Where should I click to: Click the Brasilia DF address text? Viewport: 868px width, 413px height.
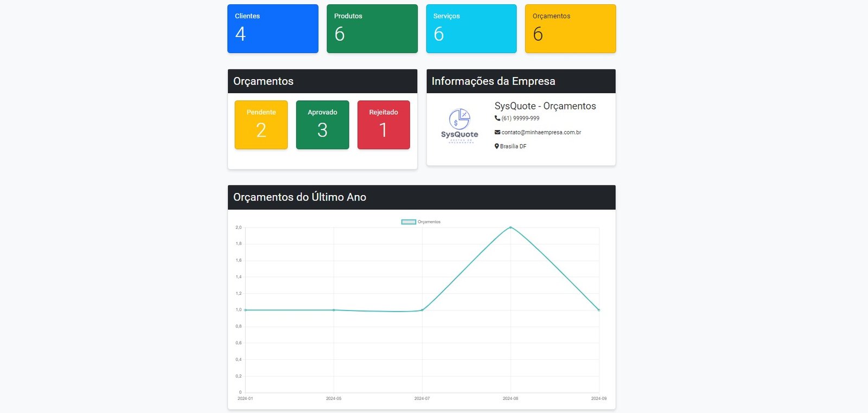[513, 146]
